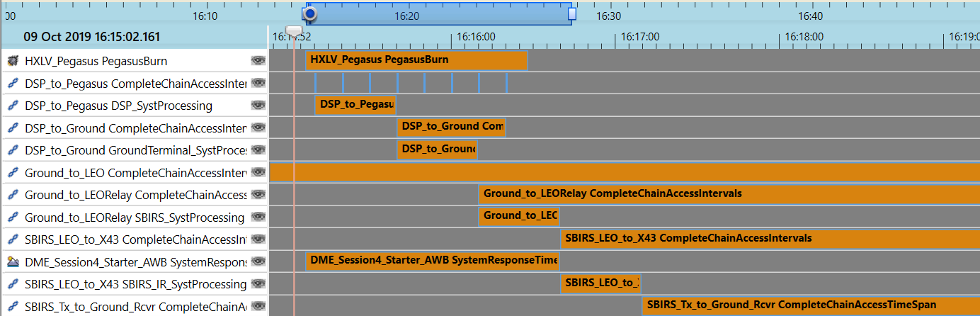Click DME_Session4_Starter_AWB scenario icon
This screenshot has width=980, height=316.
point(12,262)
